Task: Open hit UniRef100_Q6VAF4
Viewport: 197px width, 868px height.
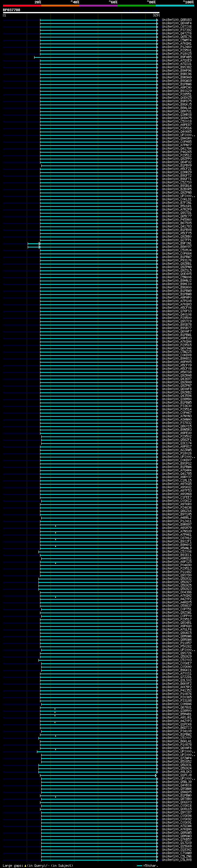Action: 177,23
